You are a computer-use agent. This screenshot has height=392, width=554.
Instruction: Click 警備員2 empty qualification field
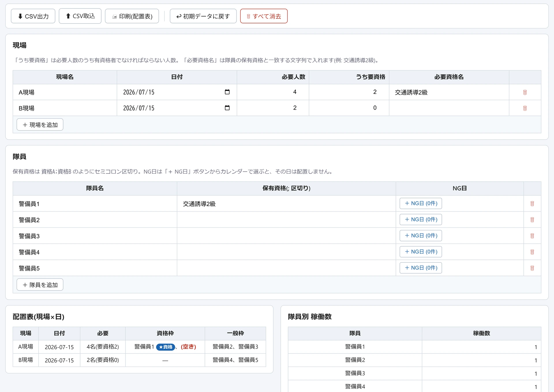[286, 220]
